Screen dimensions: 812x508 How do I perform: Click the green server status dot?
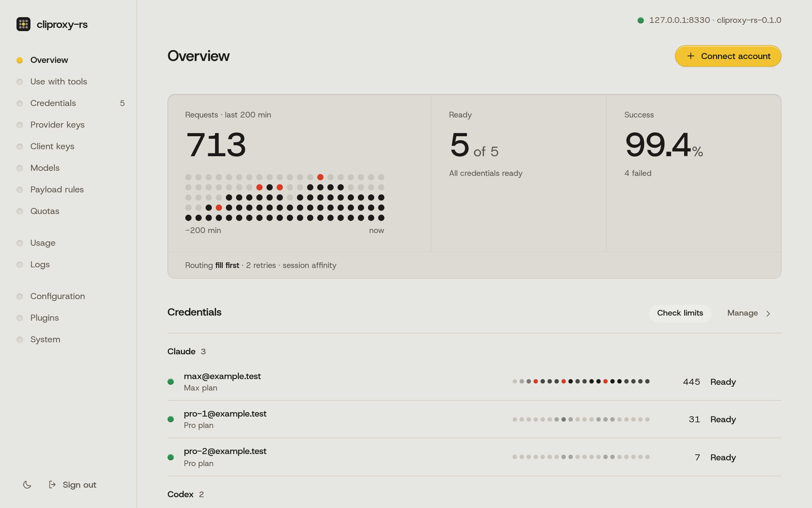click(640, 20)
